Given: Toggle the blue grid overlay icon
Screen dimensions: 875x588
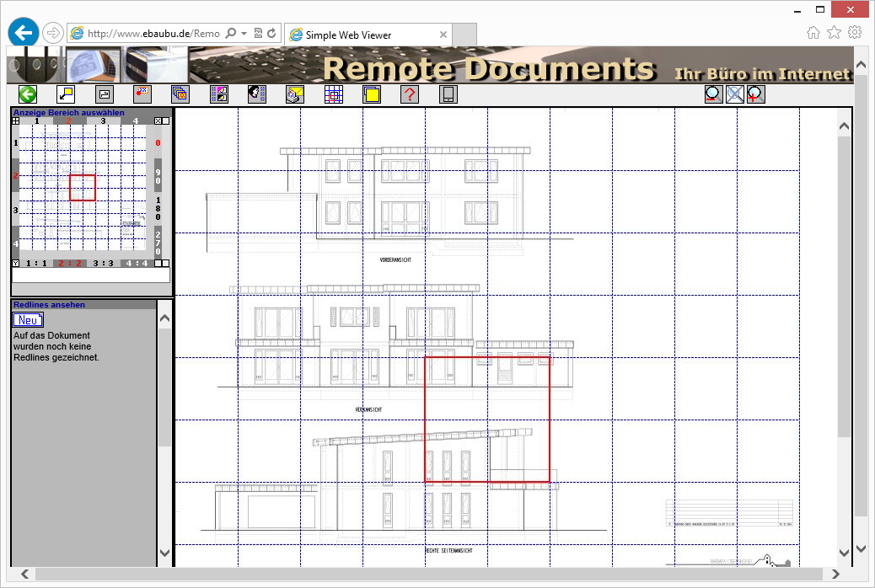Looking at the screenshot, I should 334,94.
